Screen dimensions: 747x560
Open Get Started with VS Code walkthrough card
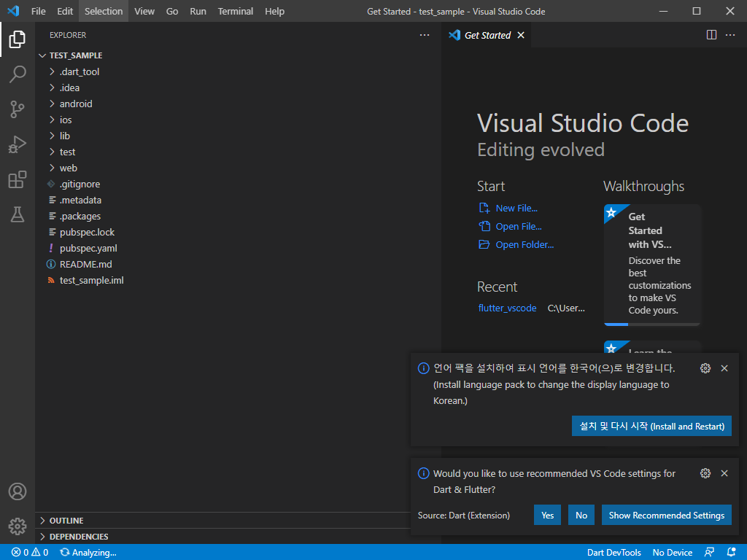point(652,265)
